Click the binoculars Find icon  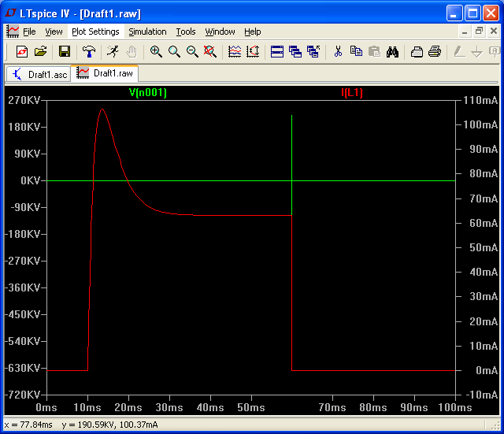392,51
